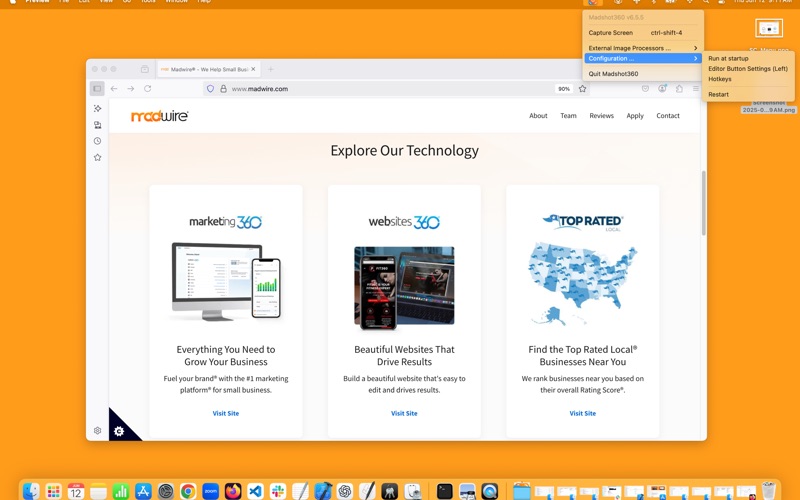Viewport: 800px width, 500px height.
Task: Open the App Store from the Dock
Action: coord(143,491)
